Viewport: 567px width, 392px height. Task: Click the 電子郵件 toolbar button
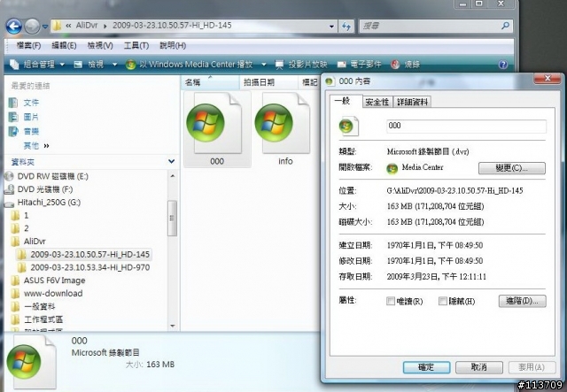point(360,65)
